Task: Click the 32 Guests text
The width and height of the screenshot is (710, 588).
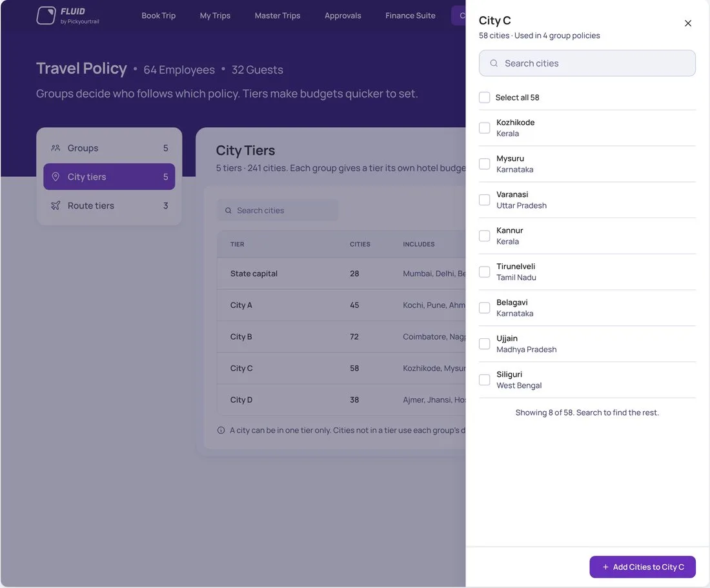Action: (258, 70)
